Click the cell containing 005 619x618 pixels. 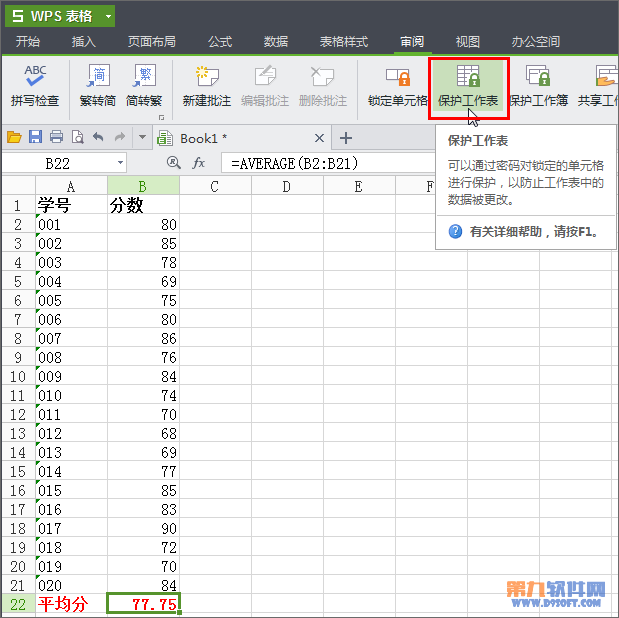[71, 300]
